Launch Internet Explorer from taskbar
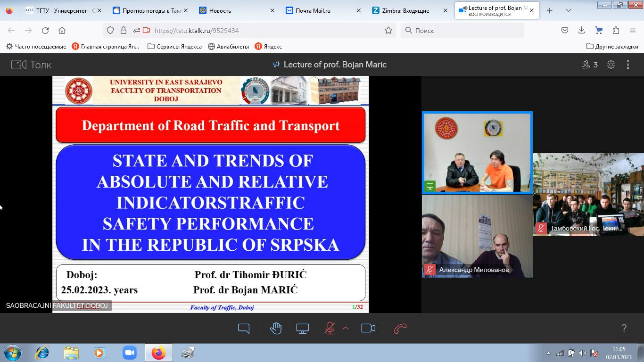The image size is (644, 362). pos(42,353)
